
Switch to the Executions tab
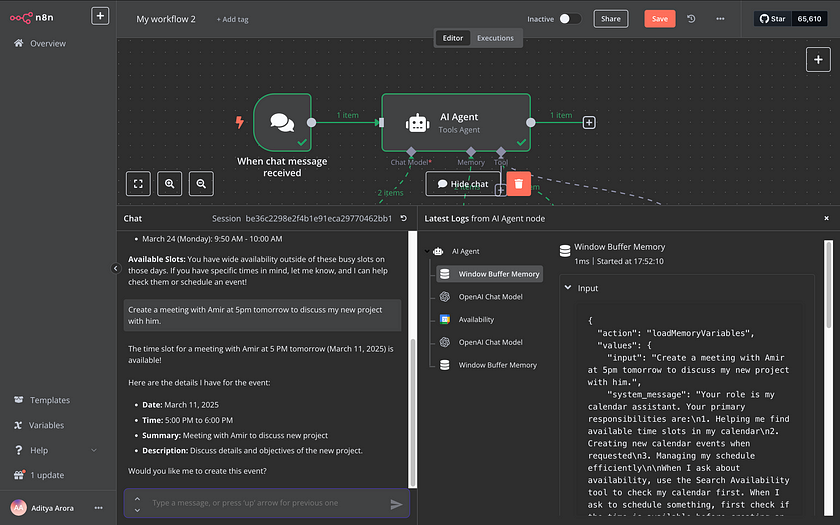click(495, 38)
